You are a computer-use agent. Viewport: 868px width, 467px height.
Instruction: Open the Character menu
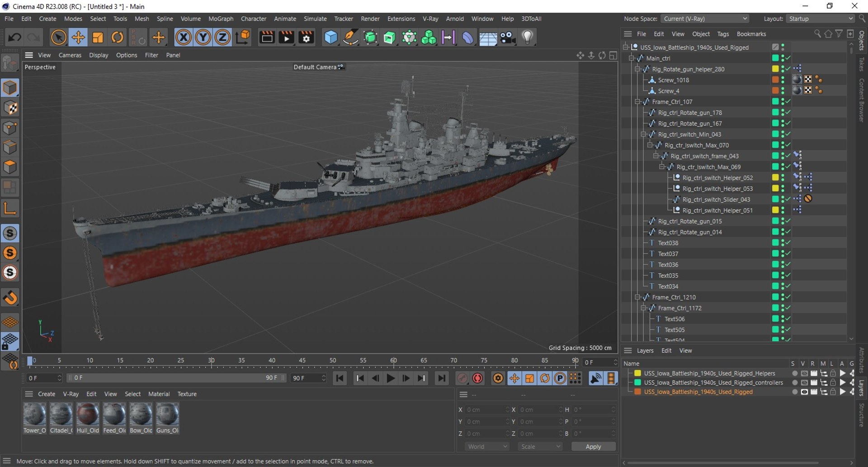[x=253, y=19]
